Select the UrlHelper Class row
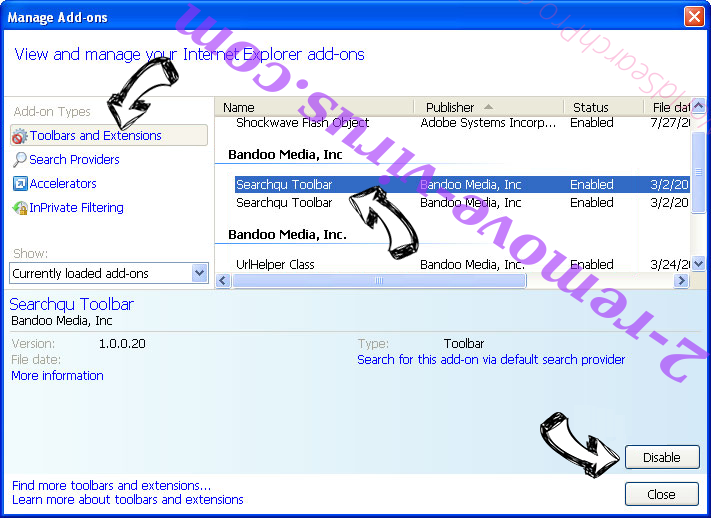This screenshot has width=711, height=518. (x=462, y=264)
